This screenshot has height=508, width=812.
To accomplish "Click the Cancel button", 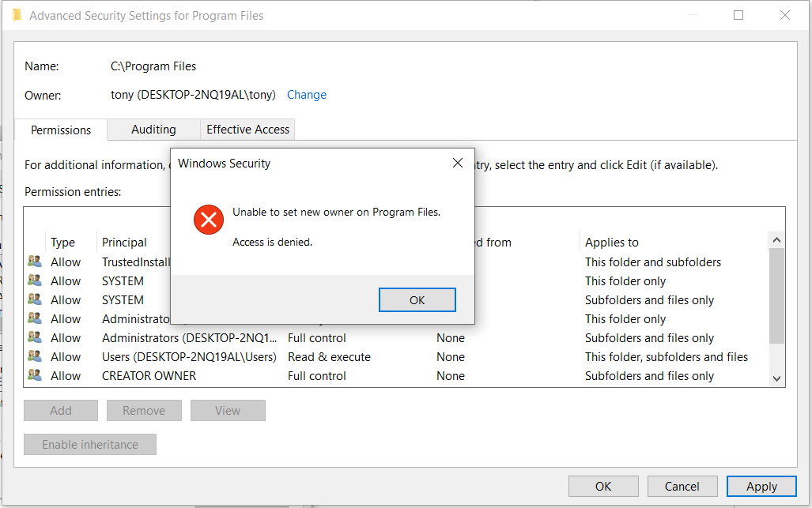I will pyautogui.click(x=682, y=487).
